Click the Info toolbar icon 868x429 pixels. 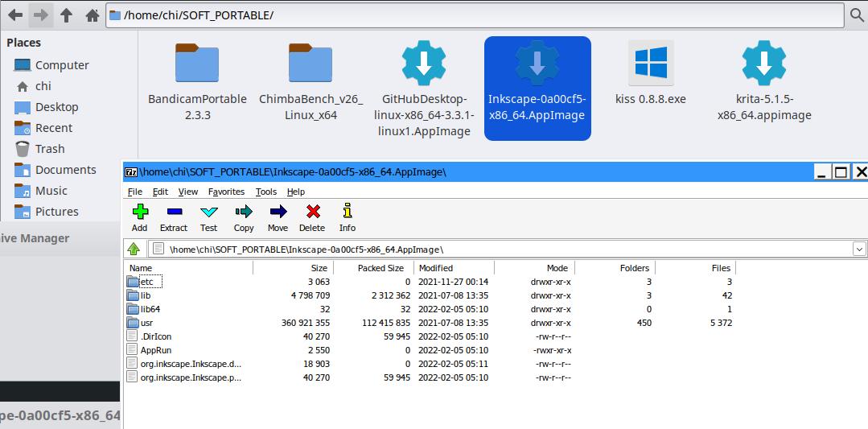pyautogui.click(x=348, y=211)
